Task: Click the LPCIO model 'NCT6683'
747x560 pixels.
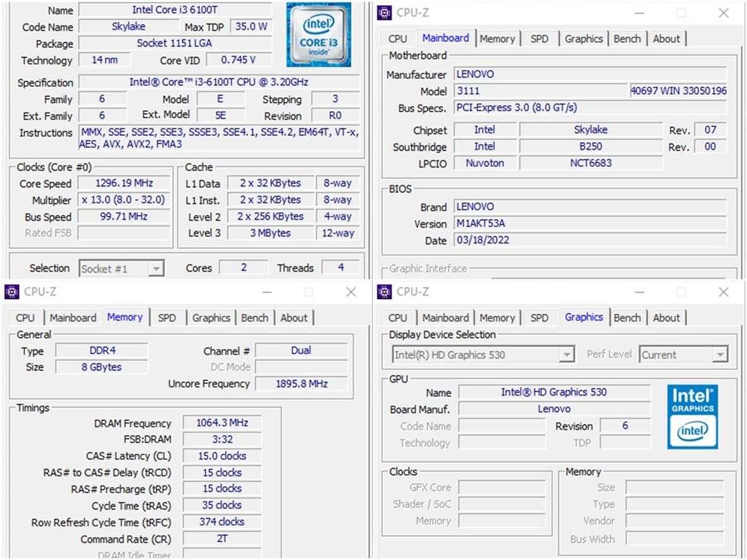Action: (x=591, y=163)
